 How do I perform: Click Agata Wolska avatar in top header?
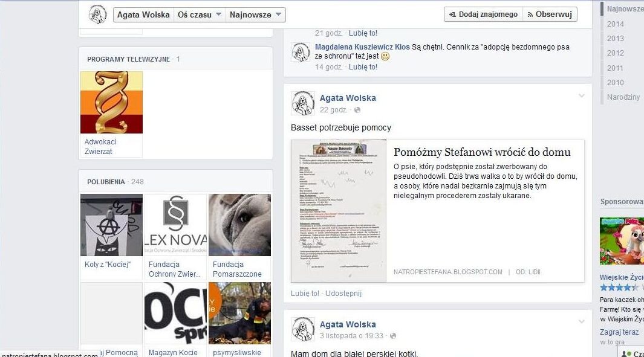(x=98, y=14)
